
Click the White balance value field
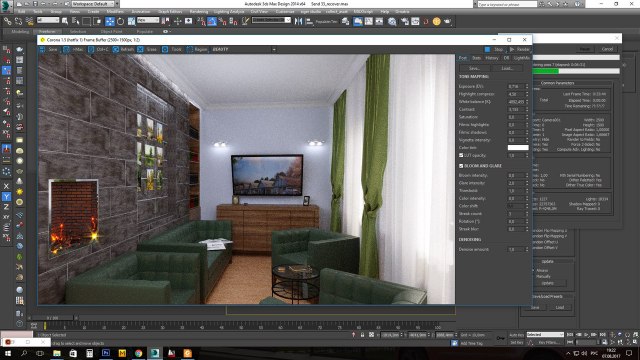pos(516,102)
